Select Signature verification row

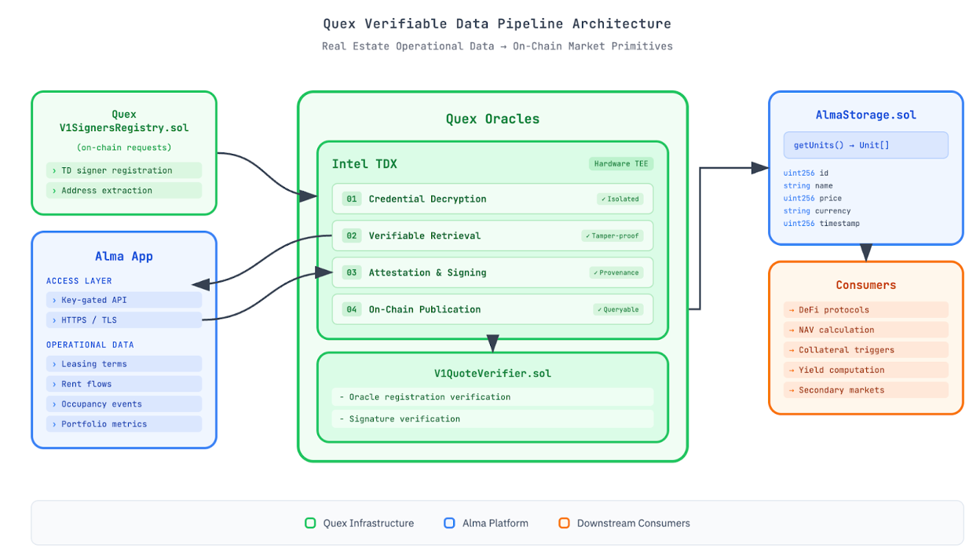click(492, 418)
